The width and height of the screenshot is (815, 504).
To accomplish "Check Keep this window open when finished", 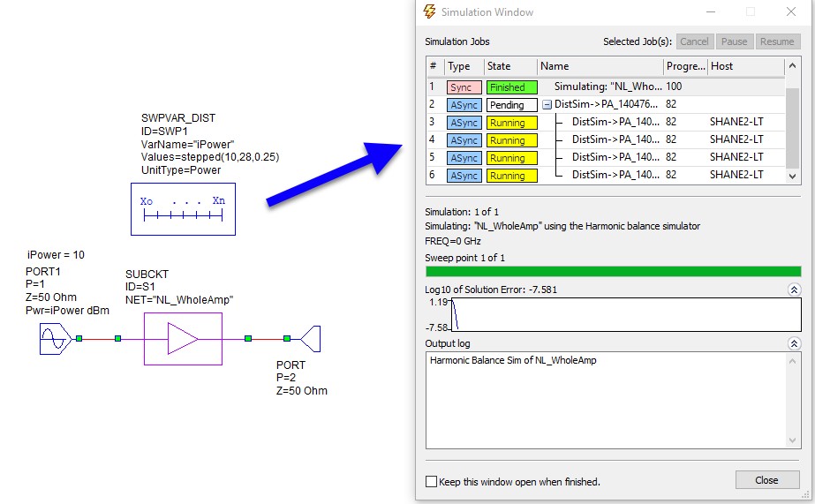I will (x=432, y=482).
